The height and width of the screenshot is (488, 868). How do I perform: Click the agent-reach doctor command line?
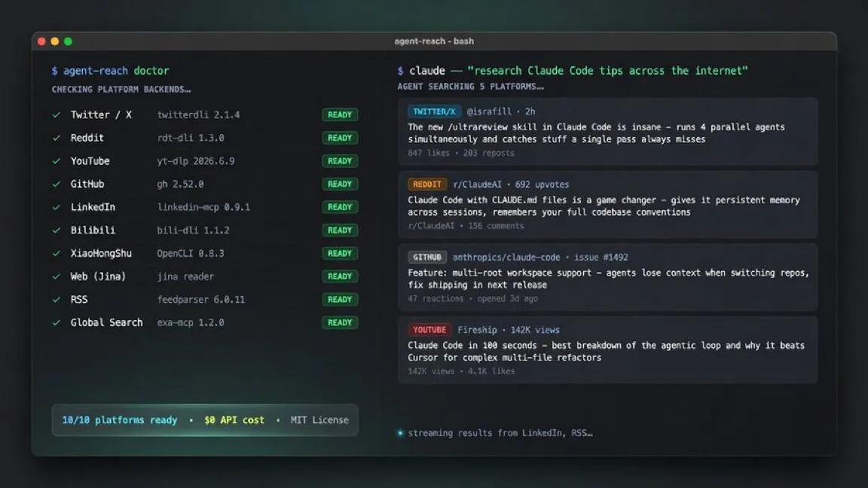110,71
